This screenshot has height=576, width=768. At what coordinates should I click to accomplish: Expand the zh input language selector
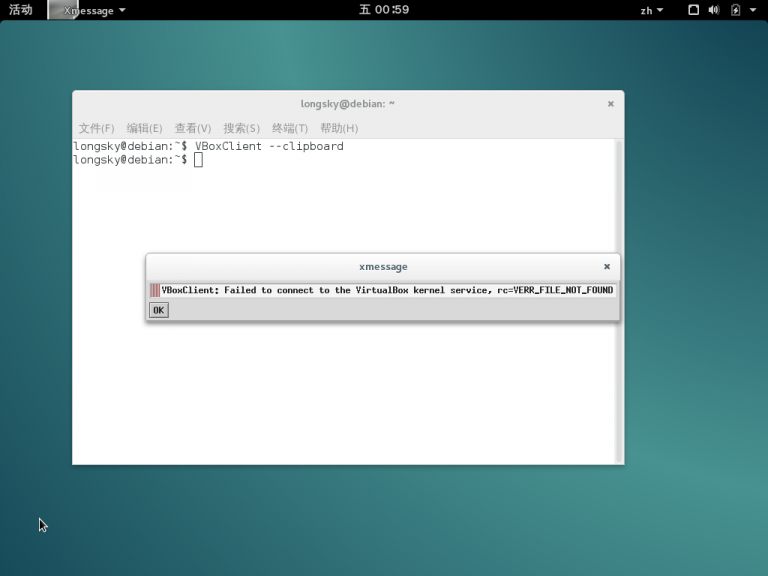pos(650,10)
